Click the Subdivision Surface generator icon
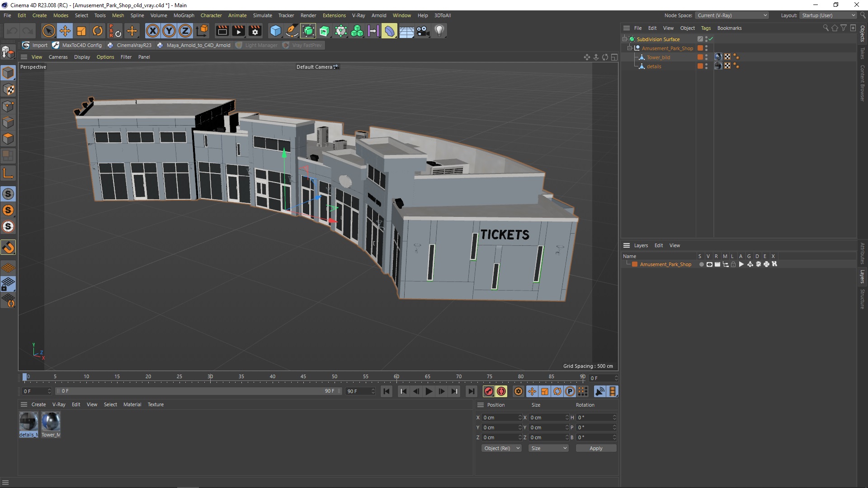The height and width of the screenshot is (488, 868). click(308, 31)
